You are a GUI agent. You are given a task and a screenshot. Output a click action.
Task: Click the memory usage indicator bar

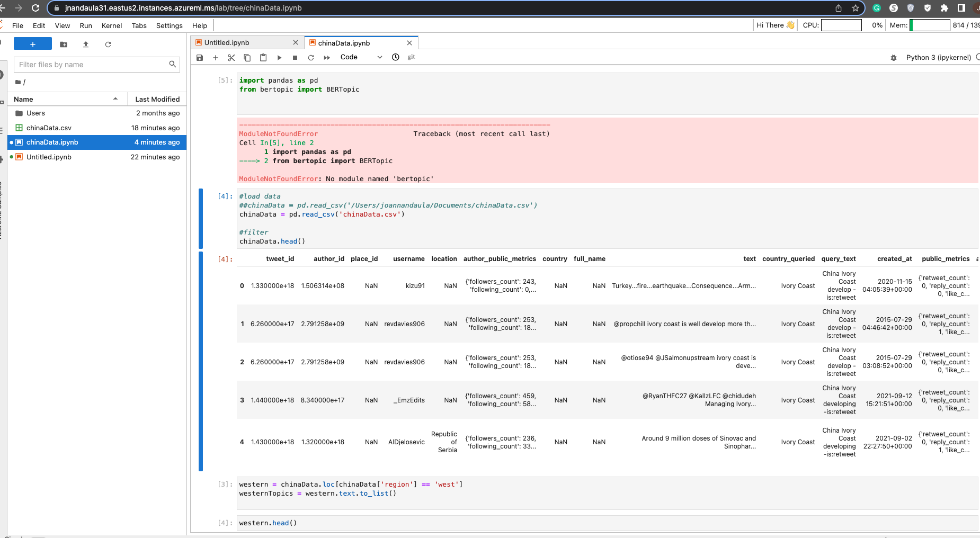point(930,25)
